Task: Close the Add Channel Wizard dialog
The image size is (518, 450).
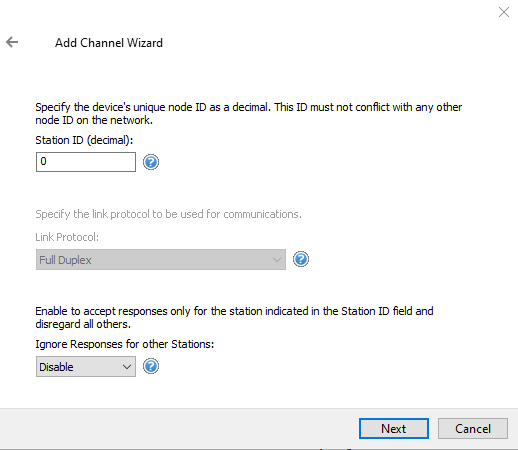Action: [504, 12]
